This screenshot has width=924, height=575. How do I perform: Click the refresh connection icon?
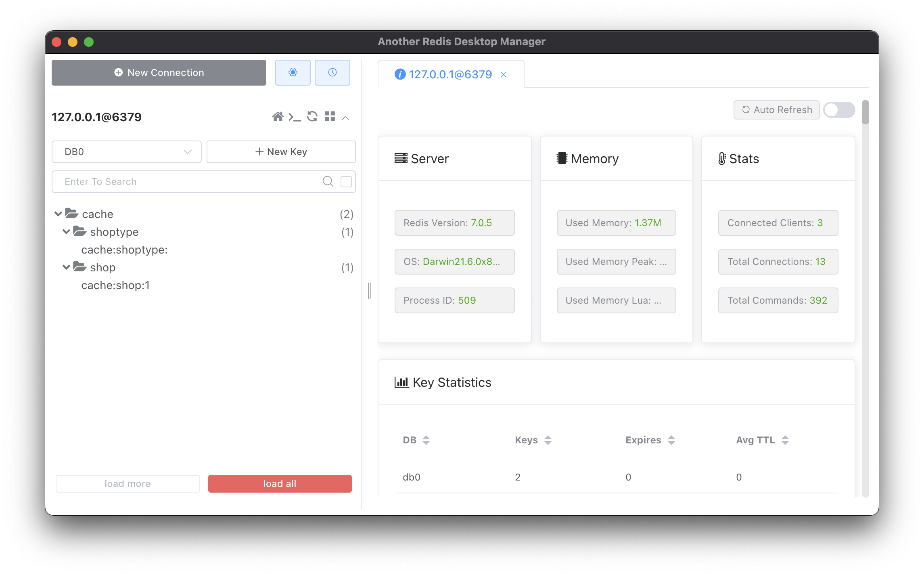pos(312,117)
